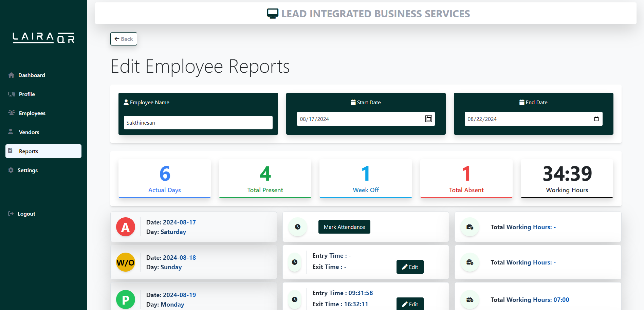
Task: Click the Employee Name field showing Sakthinesan
Action: pos(198,123)
